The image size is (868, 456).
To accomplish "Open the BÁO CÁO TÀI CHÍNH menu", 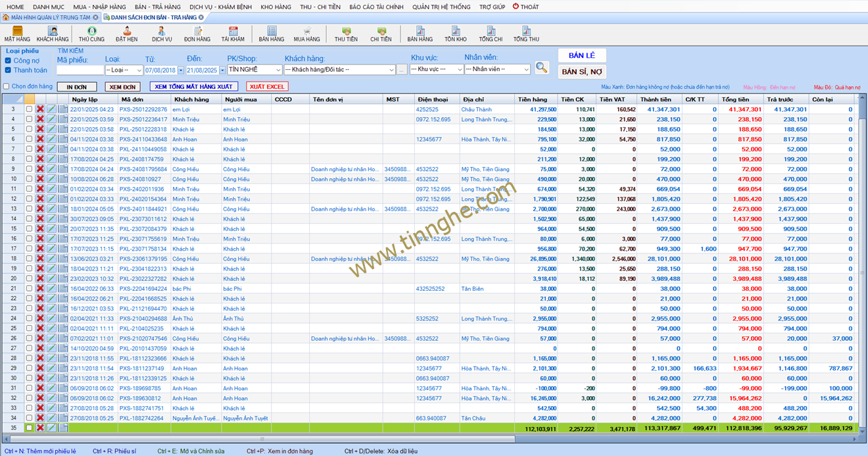I will pyautogui.click(x=376, y=7).
